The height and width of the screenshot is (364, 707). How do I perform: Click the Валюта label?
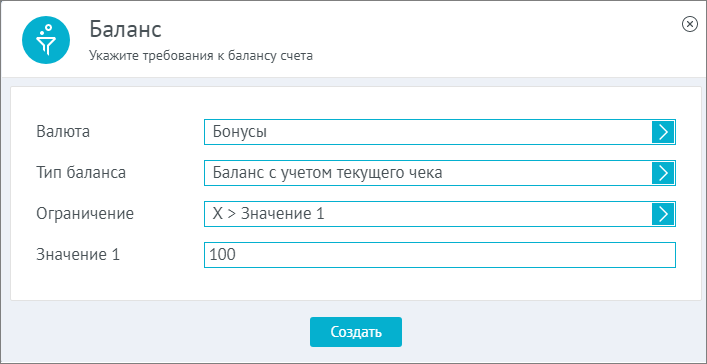(63, 132)
